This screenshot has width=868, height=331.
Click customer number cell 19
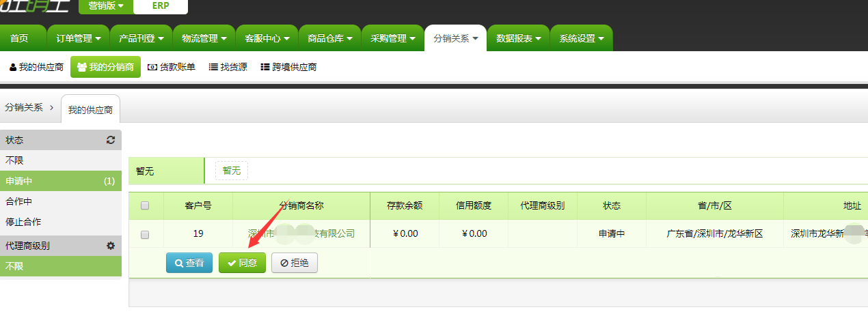pos(198,233)
